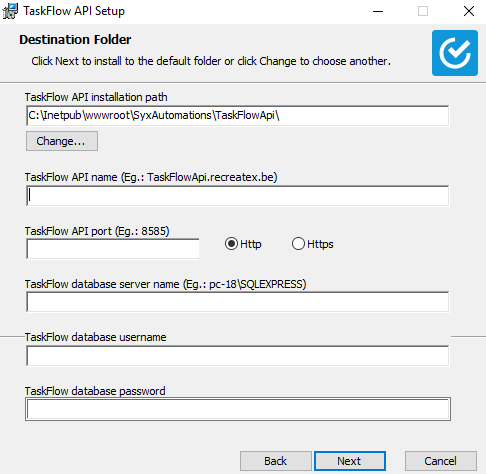Click the installer icon in the title bar
This screenshot has height=474, width=486.
10,11
